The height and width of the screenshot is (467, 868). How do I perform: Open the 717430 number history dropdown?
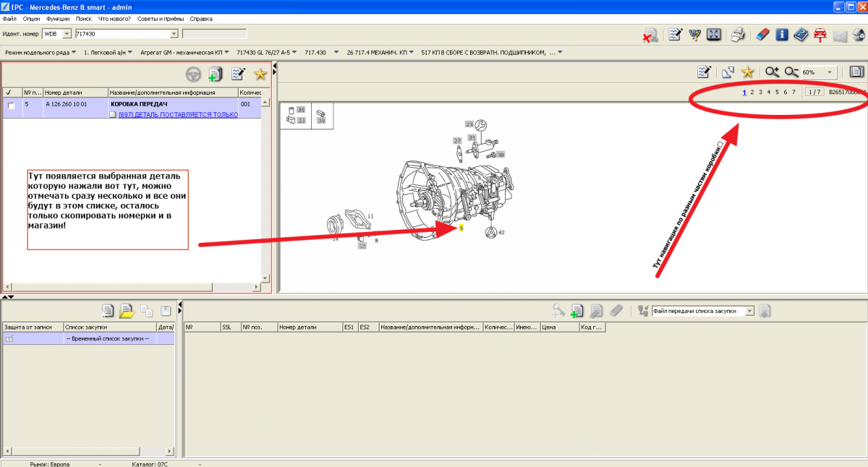(174, 34)
